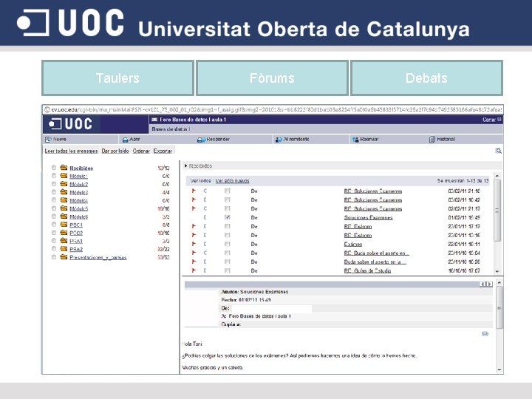Click the browser address bar URL
Viewport: 532px width, 399px height.
point(276,109)
